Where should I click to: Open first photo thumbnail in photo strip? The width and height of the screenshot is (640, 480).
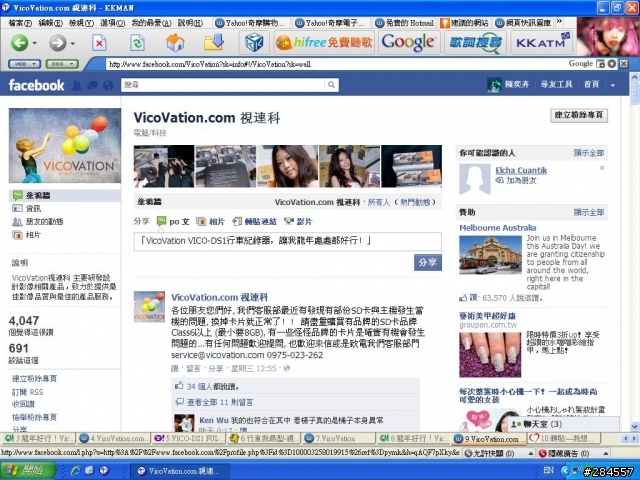point(164,166)
